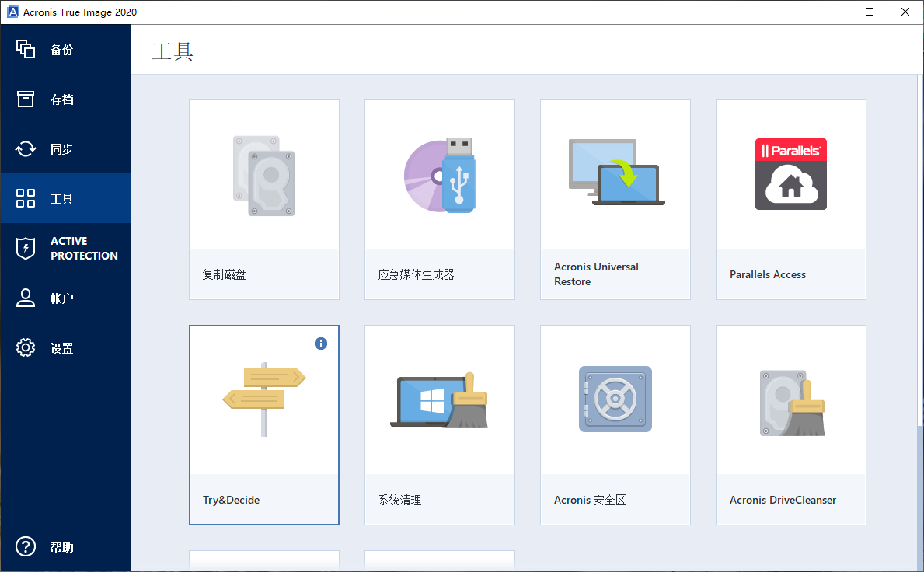
Task: Open the Acronis 安全区 safe vault icon
Action: point(615,399)
